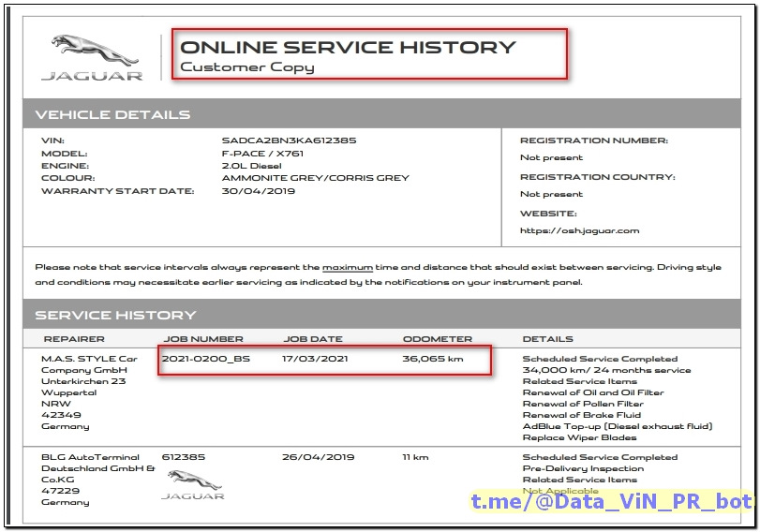Click the JOB DATE column header
This screenshot has width=760, height=532.
click(x=313, y=339)
